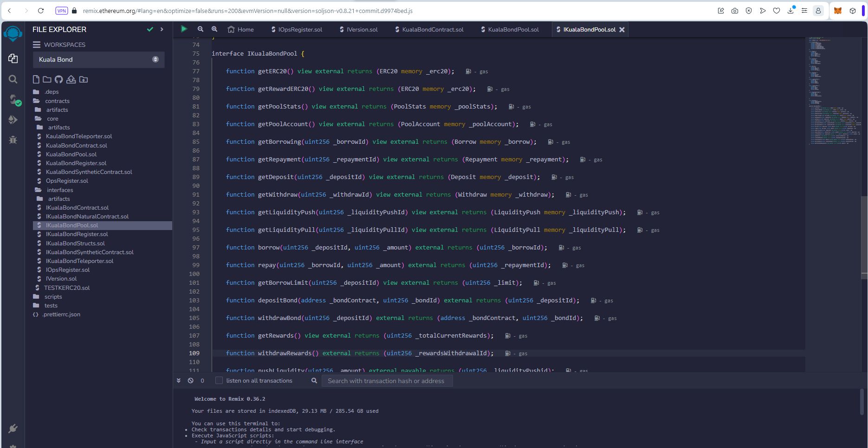Publish files to GitHub gist icon
Image resolution: width=868 pixels, height=448 pixels.
(x=58, y=79)
